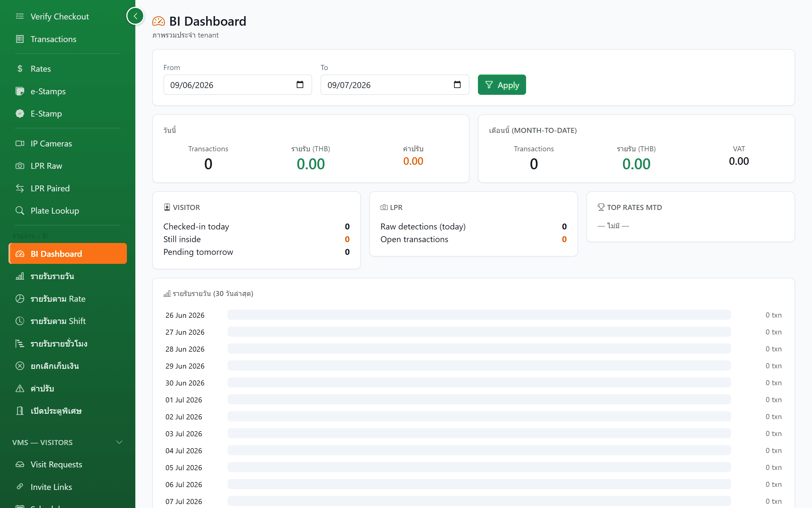Screen dimensions: 812x508
Task: Collapse the VMS — VISITORS section chevron
Action: [x=119, y=442]
